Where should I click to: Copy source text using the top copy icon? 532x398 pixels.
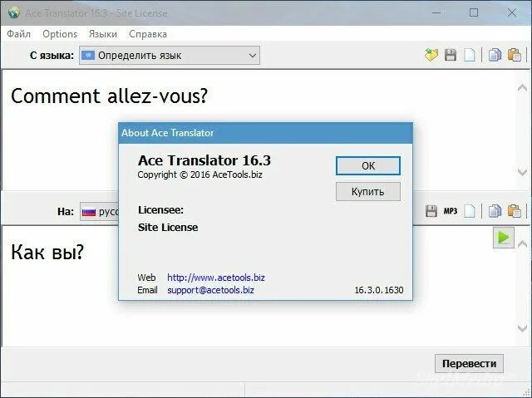pos(495,55)
